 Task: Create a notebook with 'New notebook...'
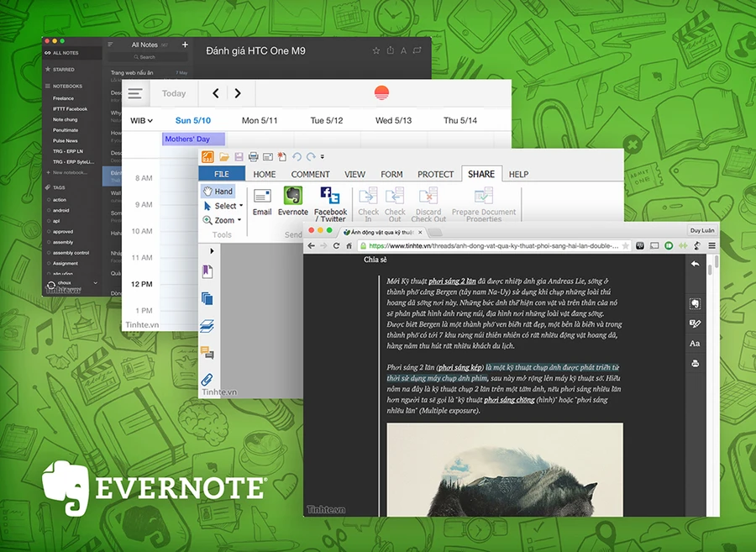click(x=67, y=172)
